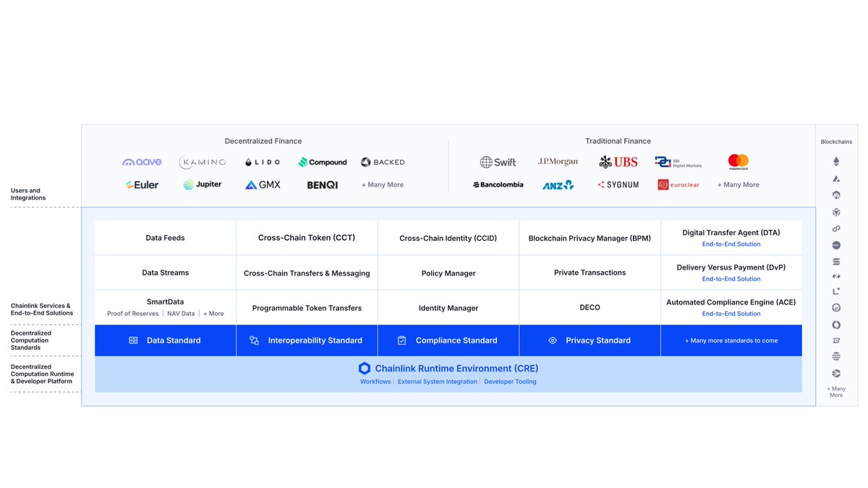Image resolution: width=868 pixels, height=488 pixels.
Task: Click '+ Many more standards to come'
Action: coord(731,341)
